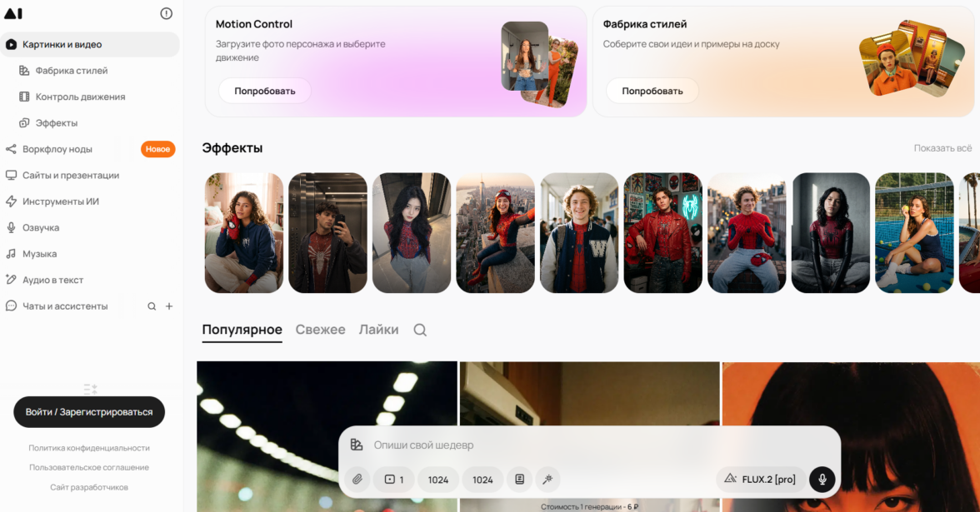This screenshot has height=512, width=980.
Task: Click the Стоимость 1 генерации cost text
Action: (x=589, y=506)
